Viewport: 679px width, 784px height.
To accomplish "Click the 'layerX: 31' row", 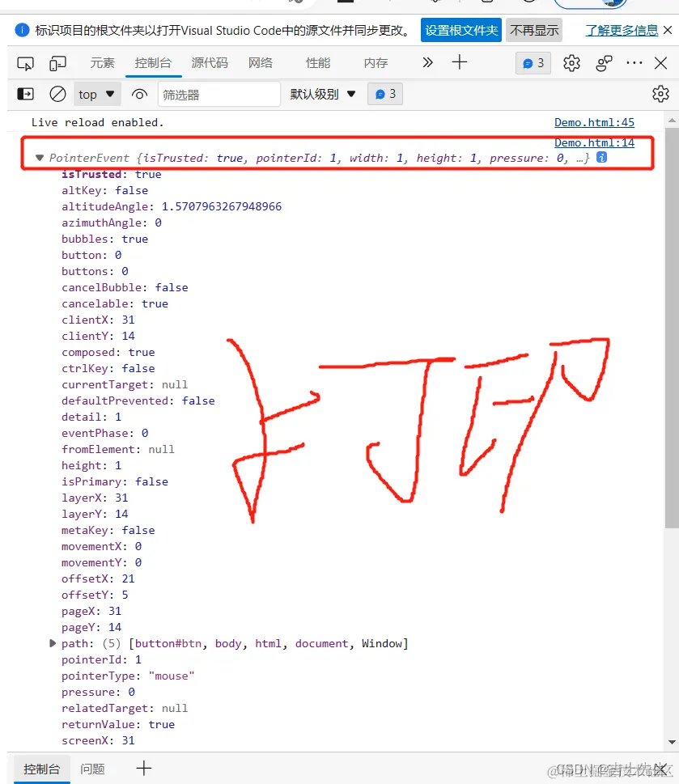I will click(95, 498).
